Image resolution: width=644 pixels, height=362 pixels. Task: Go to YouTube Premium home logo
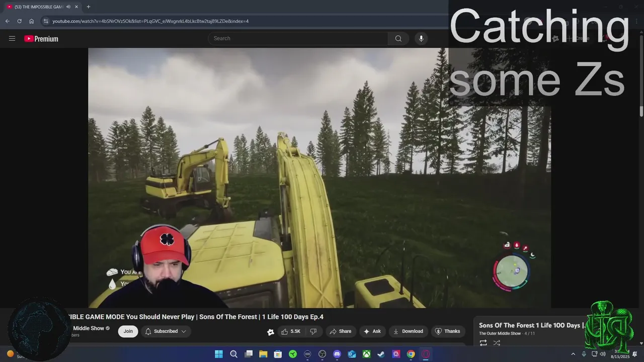pyautogui.click(x=41, y=39)
